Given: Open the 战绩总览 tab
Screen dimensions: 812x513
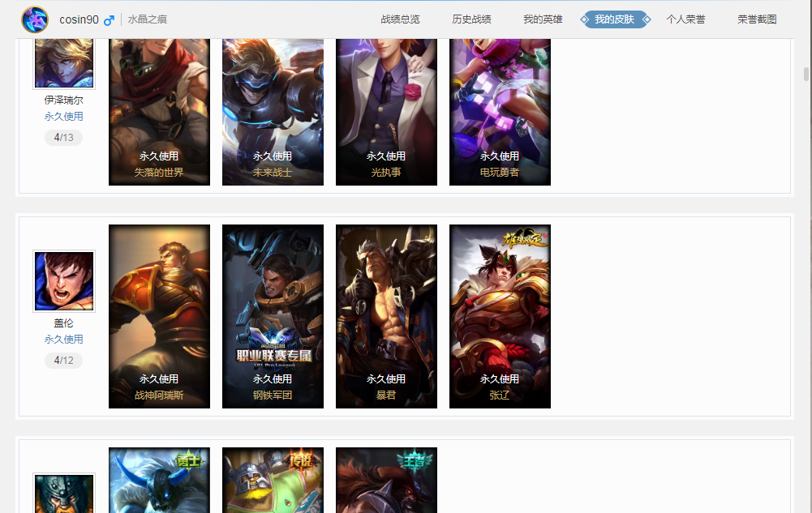Looking at the screenshot, I should coord(400,19).
